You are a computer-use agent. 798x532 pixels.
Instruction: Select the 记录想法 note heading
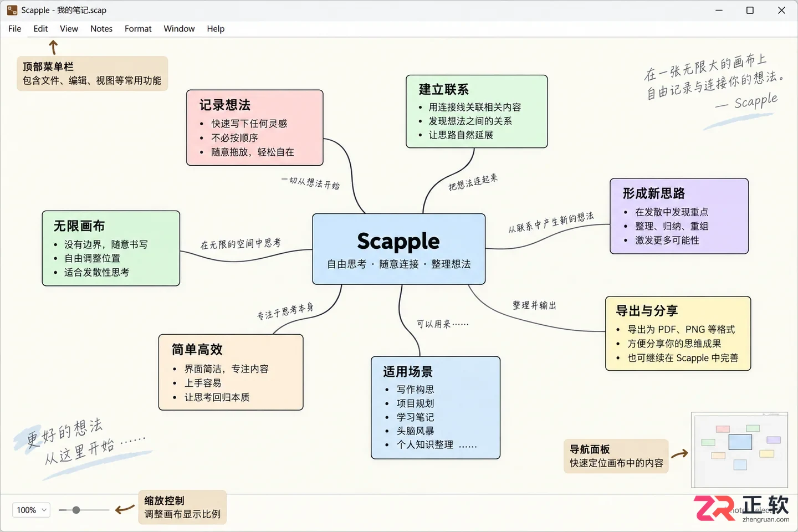tap(225, 105)
